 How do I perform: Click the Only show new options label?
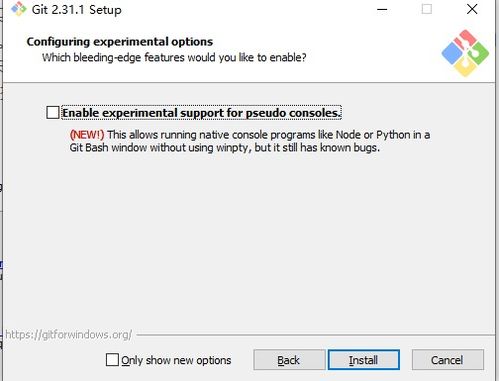click(x=176, y=360)
